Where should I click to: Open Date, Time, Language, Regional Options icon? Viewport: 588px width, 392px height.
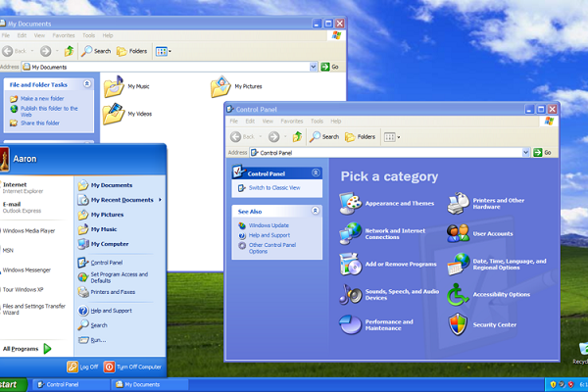(459, 264)
